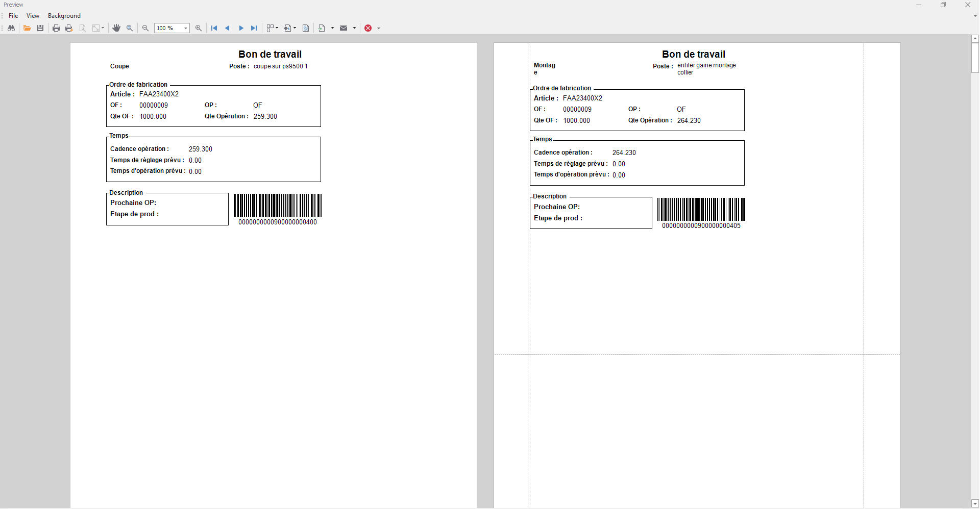Open the View menu

[33, 16]
